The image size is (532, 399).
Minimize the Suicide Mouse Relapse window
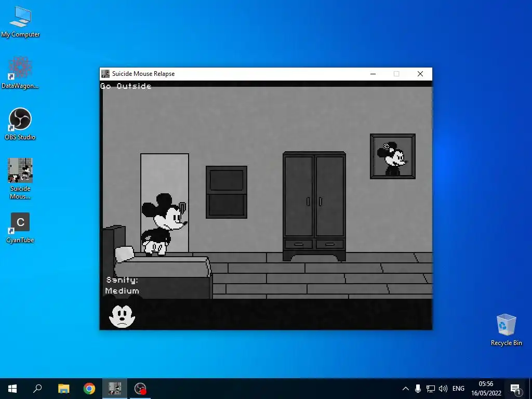click(x=373, y=74)
